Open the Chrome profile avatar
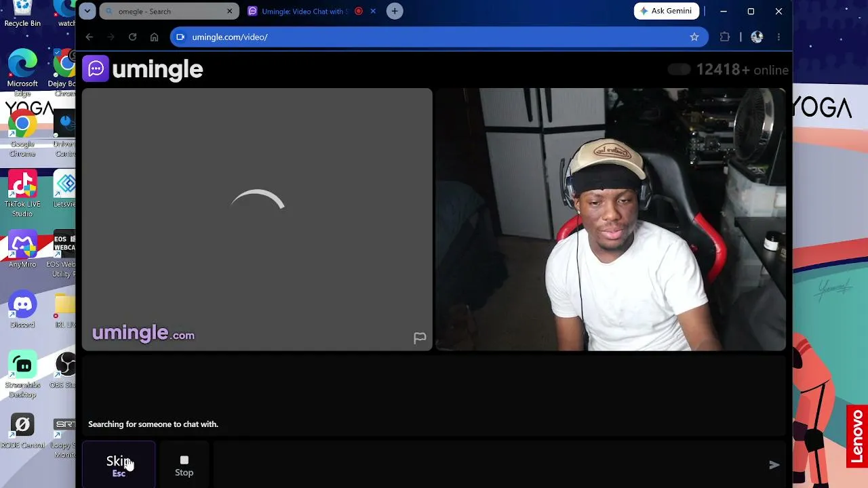This screenshot has height=488, width=868. click(757, 37)
